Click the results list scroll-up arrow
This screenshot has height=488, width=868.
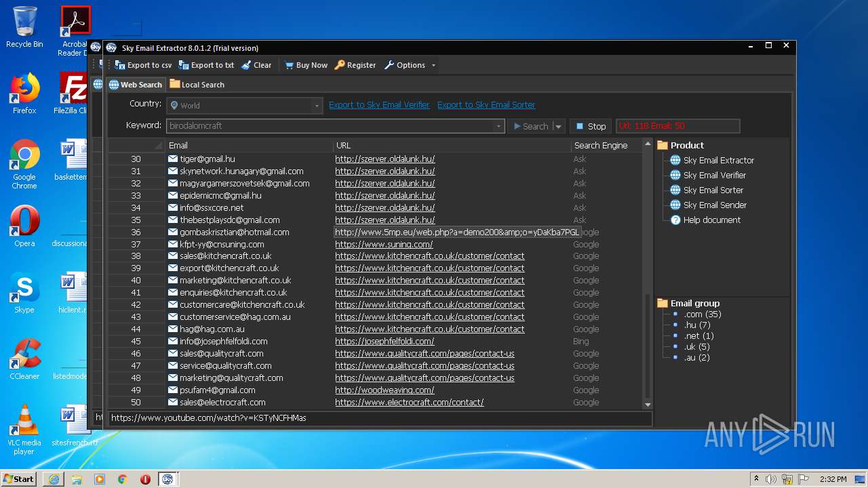point(648,144)
